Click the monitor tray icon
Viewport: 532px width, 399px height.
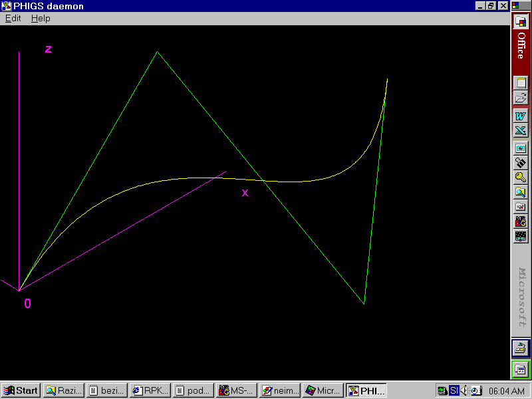point(442,391)
